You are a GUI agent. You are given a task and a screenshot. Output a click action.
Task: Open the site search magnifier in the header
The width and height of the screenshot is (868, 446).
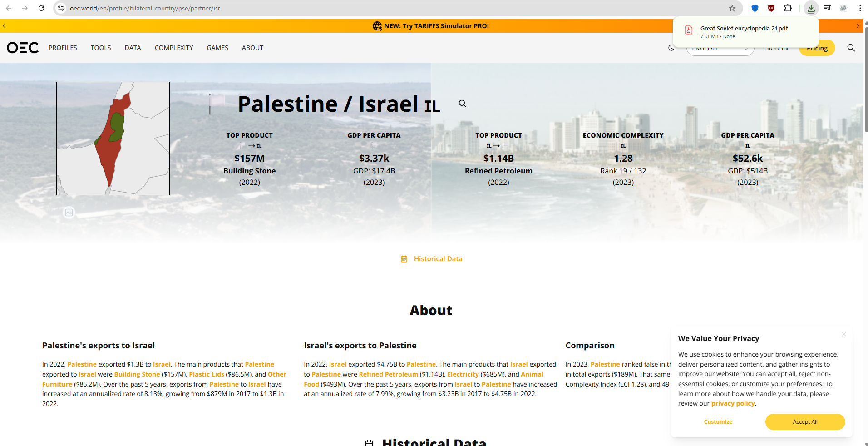(851, 48)
